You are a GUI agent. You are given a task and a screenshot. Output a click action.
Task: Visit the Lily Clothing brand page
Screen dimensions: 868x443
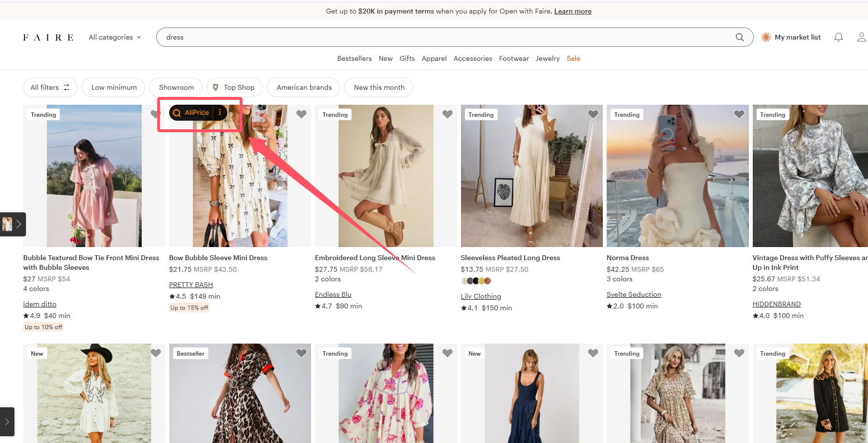481,296
